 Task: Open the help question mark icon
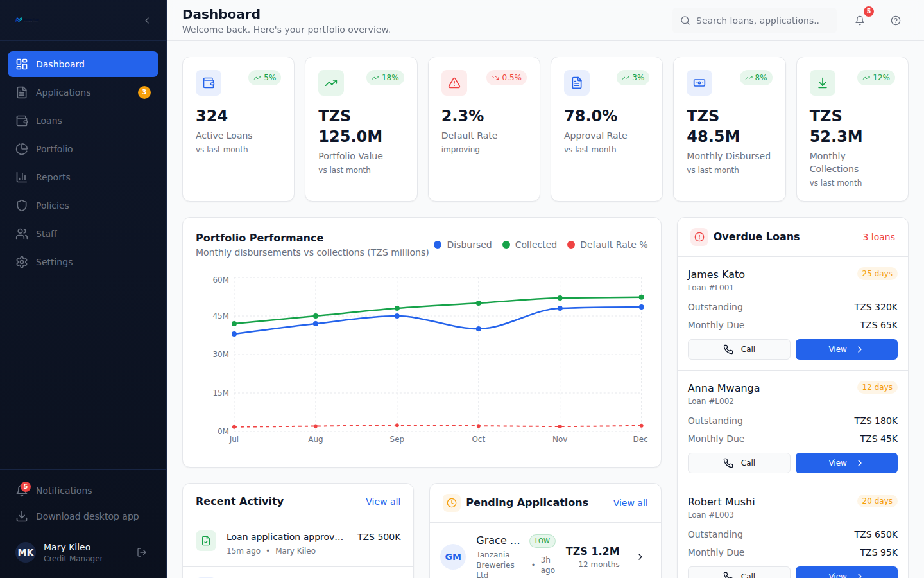896,21
